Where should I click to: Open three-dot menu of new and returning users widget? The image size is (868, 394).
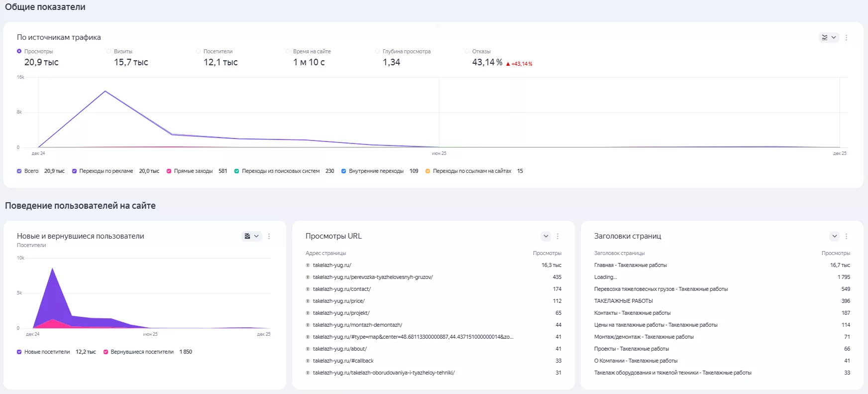(269, 237)
